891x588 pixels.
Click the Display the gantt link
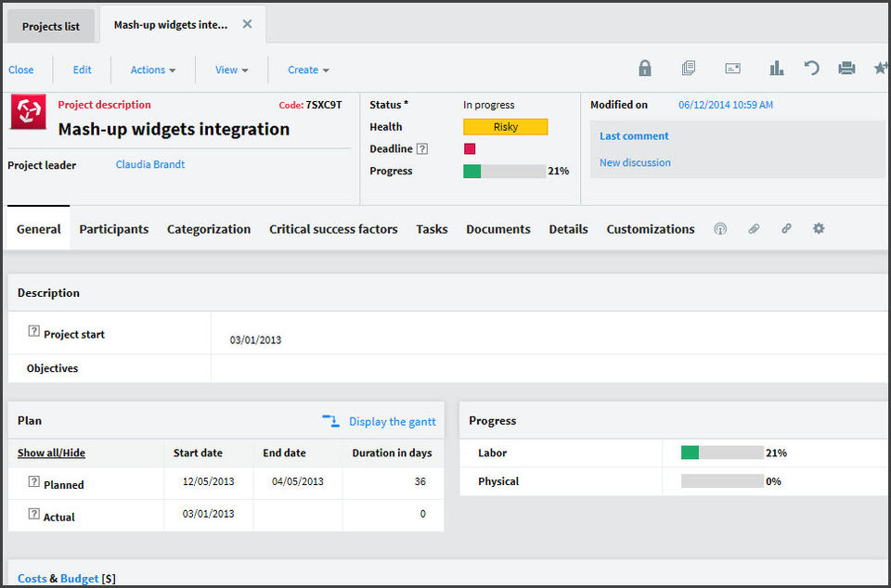[392, 422]
